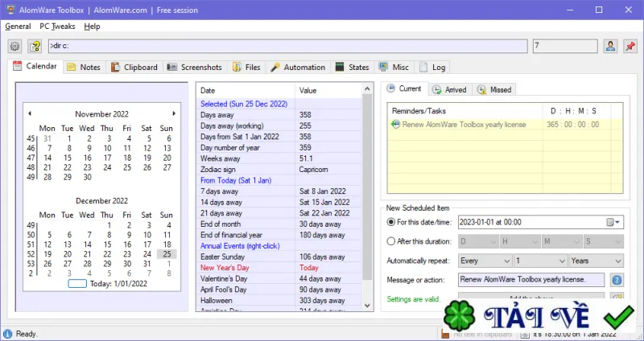Click the date list vertical scrollbar
Viewport: 644px width, 341px height.
(367, 187)
